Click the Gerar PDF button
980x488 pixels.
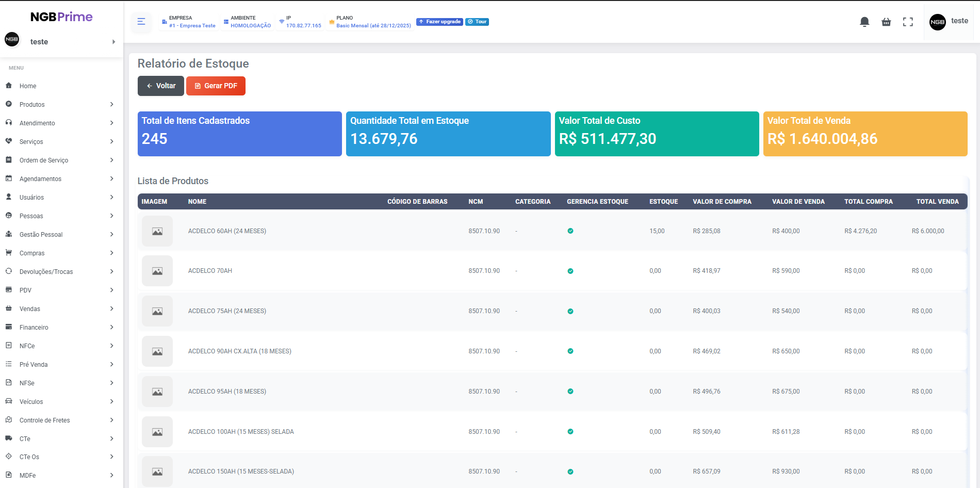[216, 86]
